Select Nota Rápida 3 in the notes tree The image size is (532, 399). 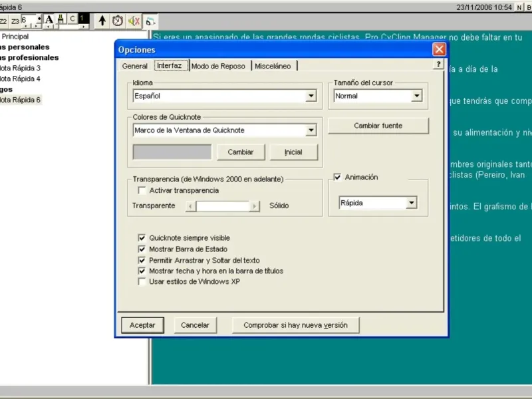coord(19,68)
